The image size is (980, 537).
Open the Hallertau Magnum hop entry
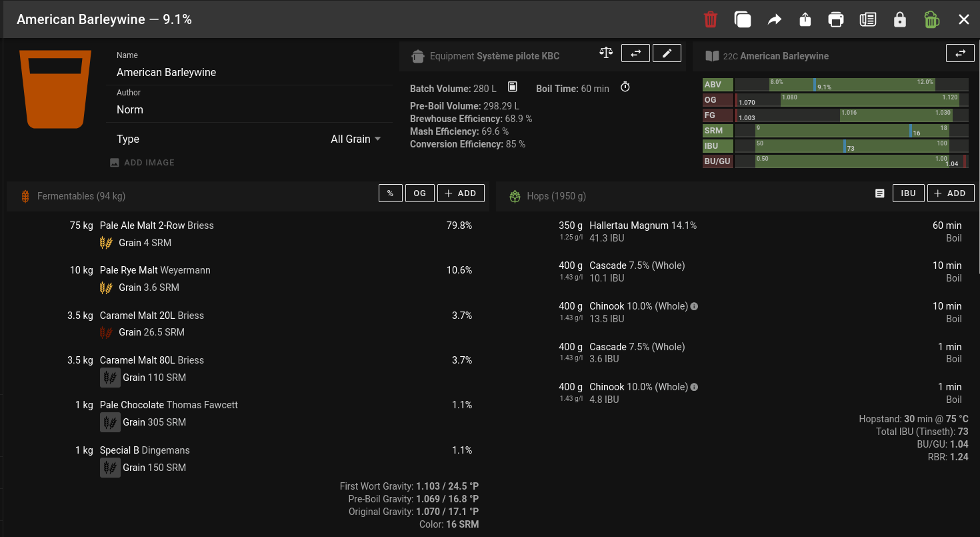tap(629, 225)
